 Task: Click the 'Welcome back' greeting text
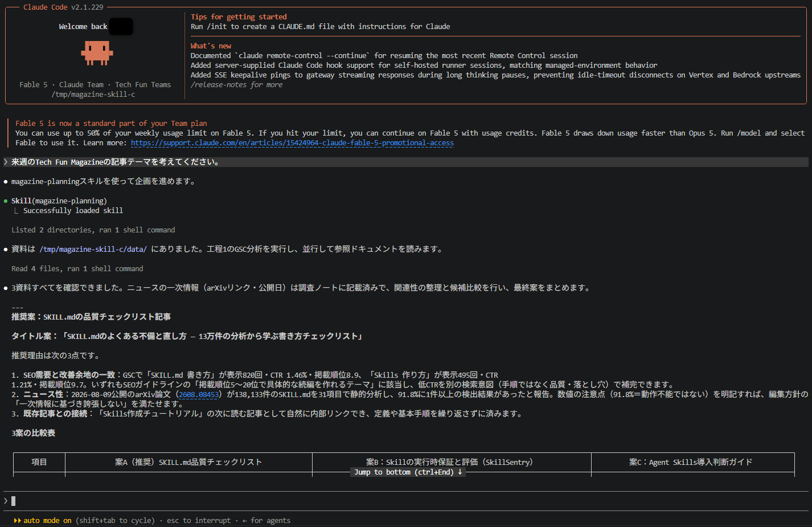(x=83, y=27)
